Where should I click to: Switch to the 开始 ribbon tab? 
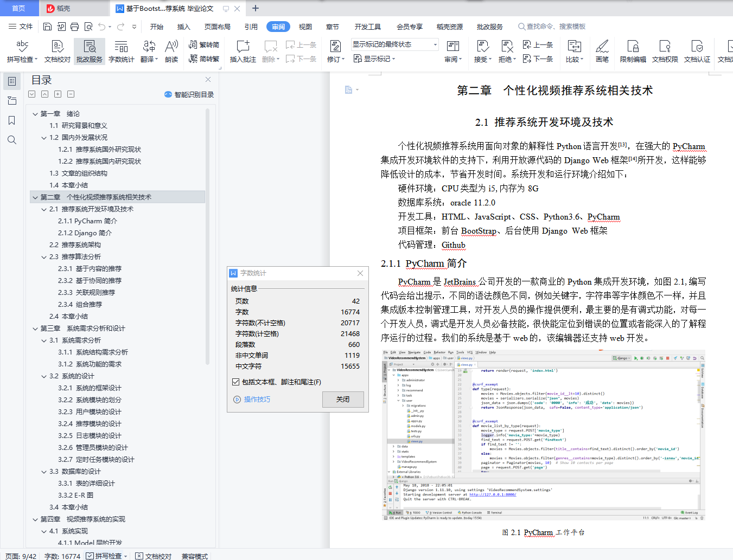pos(157,27)
